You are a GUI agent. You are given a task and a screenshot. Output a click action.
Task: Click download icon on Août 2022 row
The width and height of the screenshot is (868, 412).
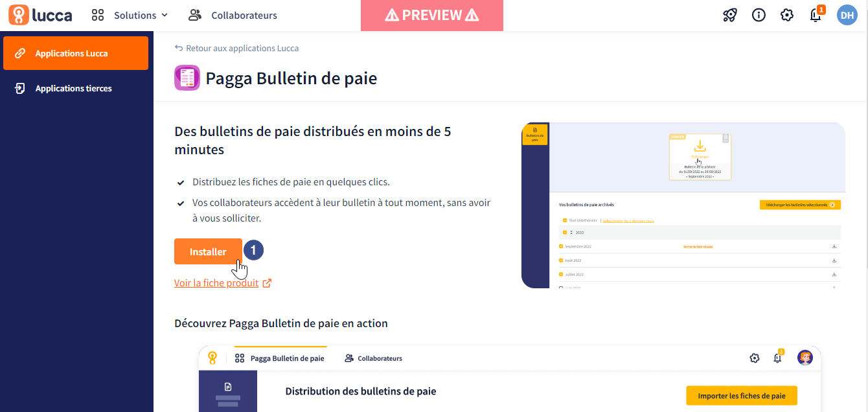pyautogui.click(x=834, y=260)
